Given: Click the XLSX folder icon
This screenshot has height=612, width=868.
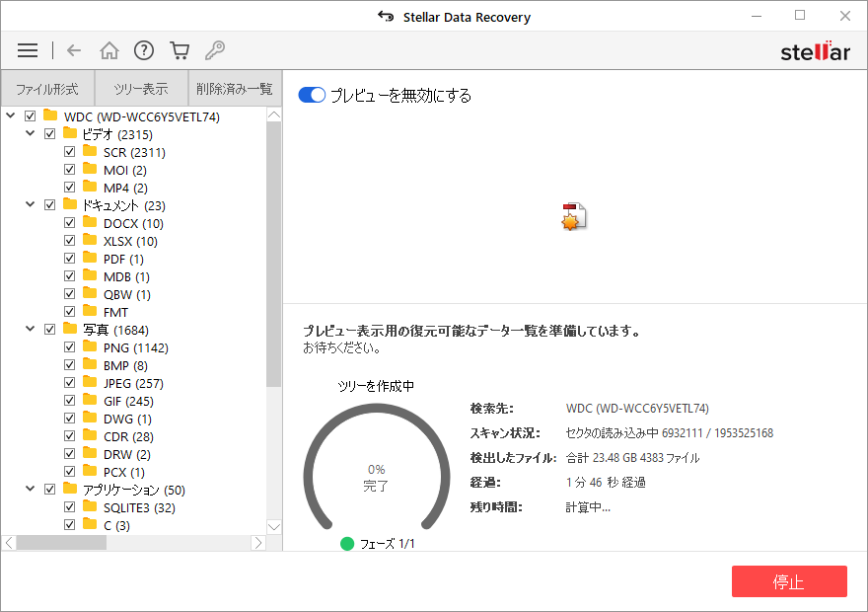Looking at the screenshot, I should (90, 240).
